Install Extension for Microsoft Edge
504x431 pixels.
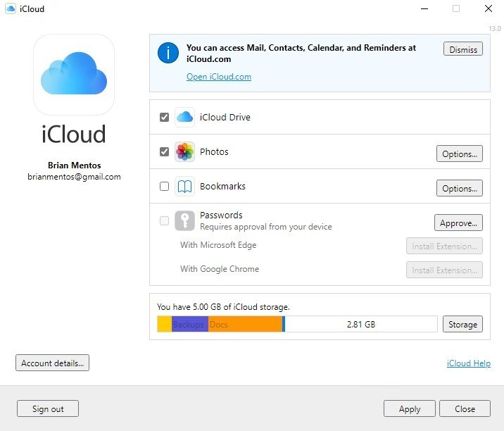(x=444, y=246)
